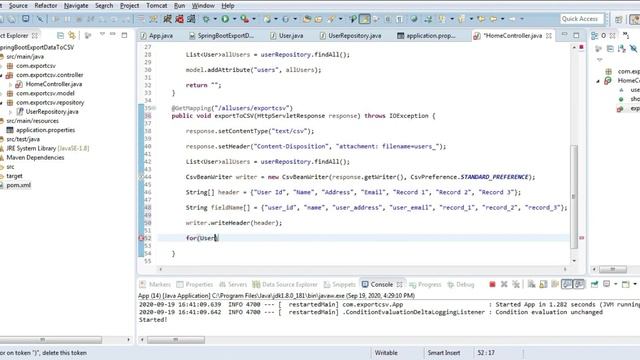Viewport: 640px width, 360px height.
Task: Open the Tomcat menu
Action: 156,6
